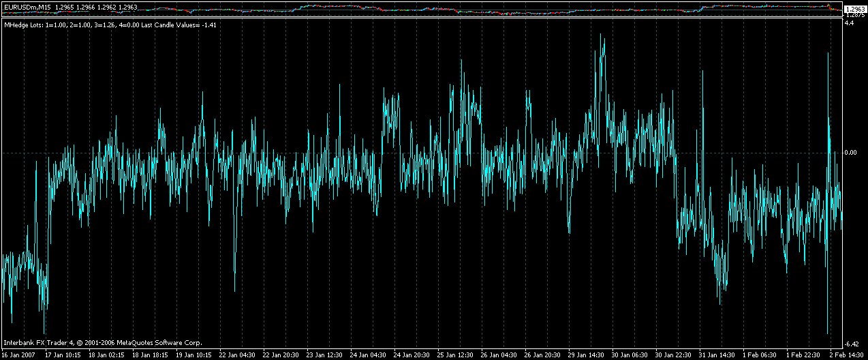Select the MHedge Lots indicator label

click(x=110, y=25)
